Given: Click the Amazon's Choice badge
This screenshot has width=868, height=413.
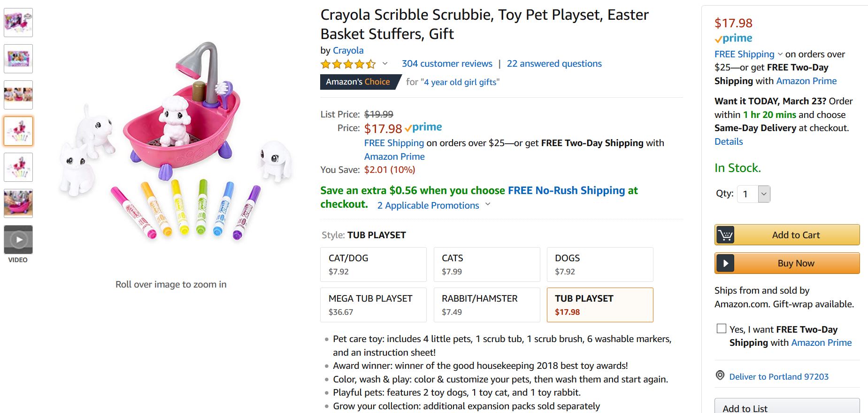Looking at the screenshot, I should pos(358,82).
